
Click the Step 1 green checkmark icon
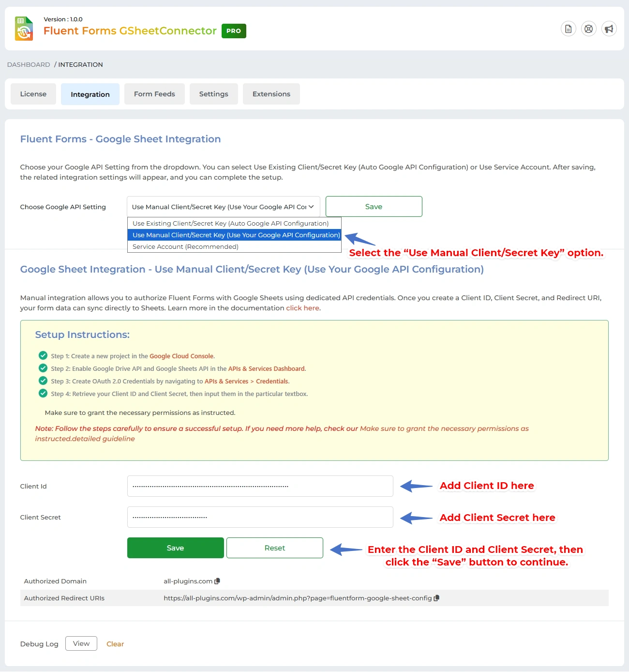(43, 355)
